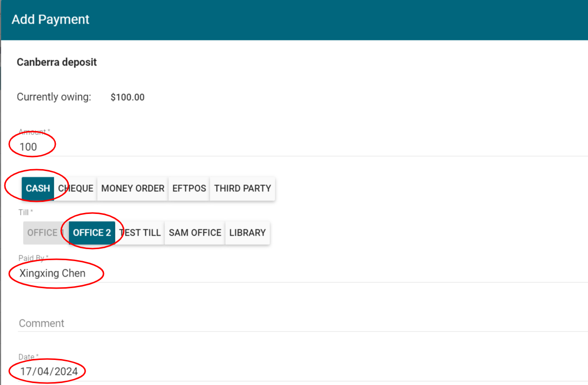
Task: Select the CASH payment method
Action: [37, 188]
